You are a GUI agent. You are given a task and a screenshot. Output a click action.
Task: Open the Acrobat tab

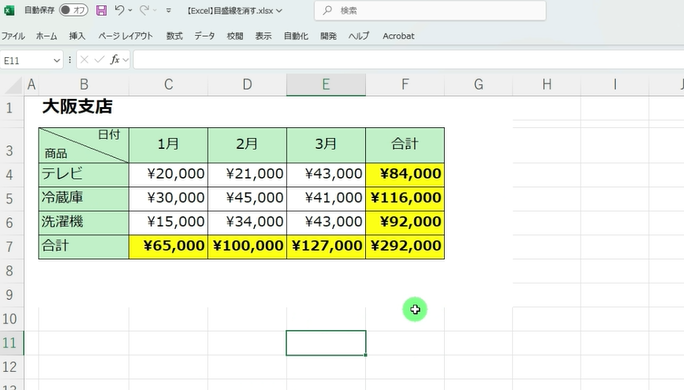(398, 36)
